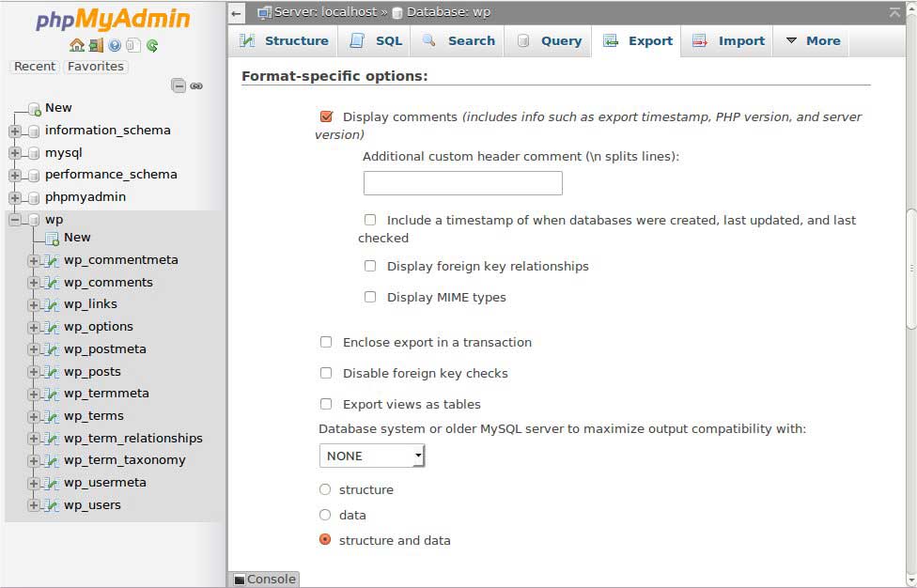Screen dimensions: 917x588
Task: Expand the information_schema database tree
Action: (15, 131)
